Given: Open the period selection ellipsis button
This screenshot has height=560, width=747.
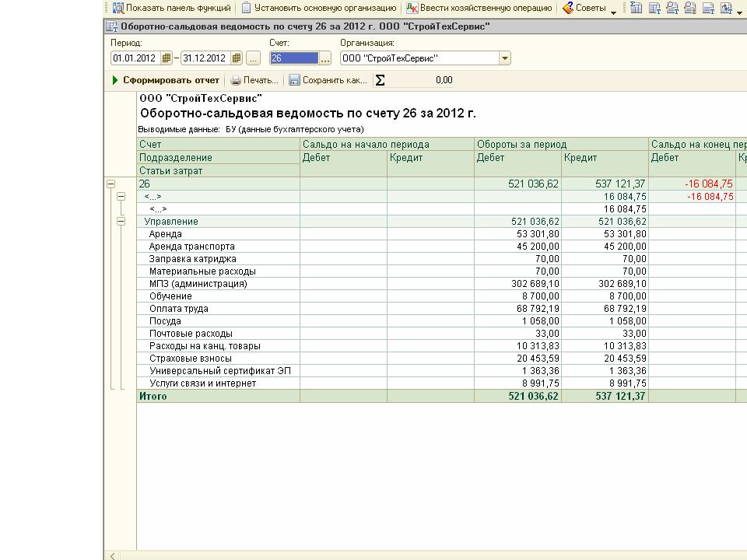Looking at the screenshot, I should point(253,58).
